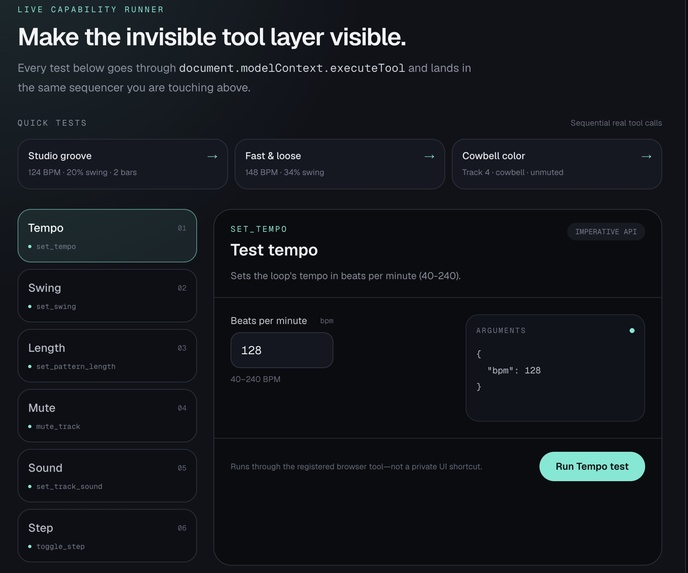Open the Length set_pattern_length tab

tap(107, 356)
